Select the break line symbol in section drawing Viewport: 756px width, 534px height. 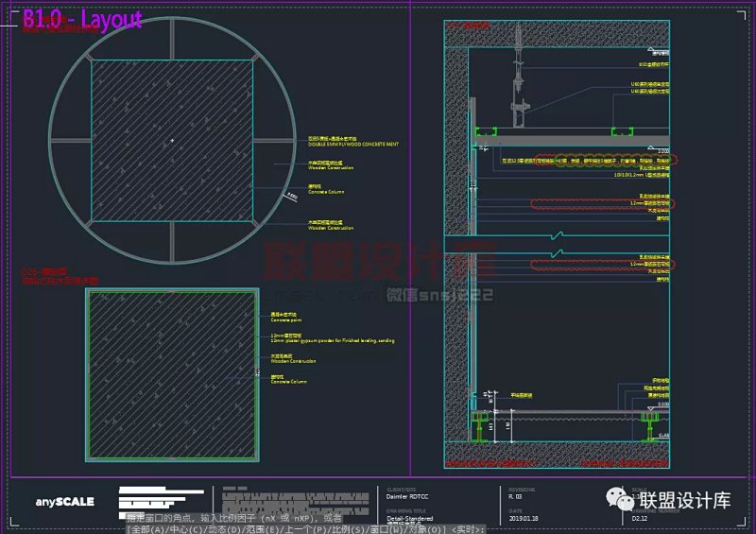(561, 236)
